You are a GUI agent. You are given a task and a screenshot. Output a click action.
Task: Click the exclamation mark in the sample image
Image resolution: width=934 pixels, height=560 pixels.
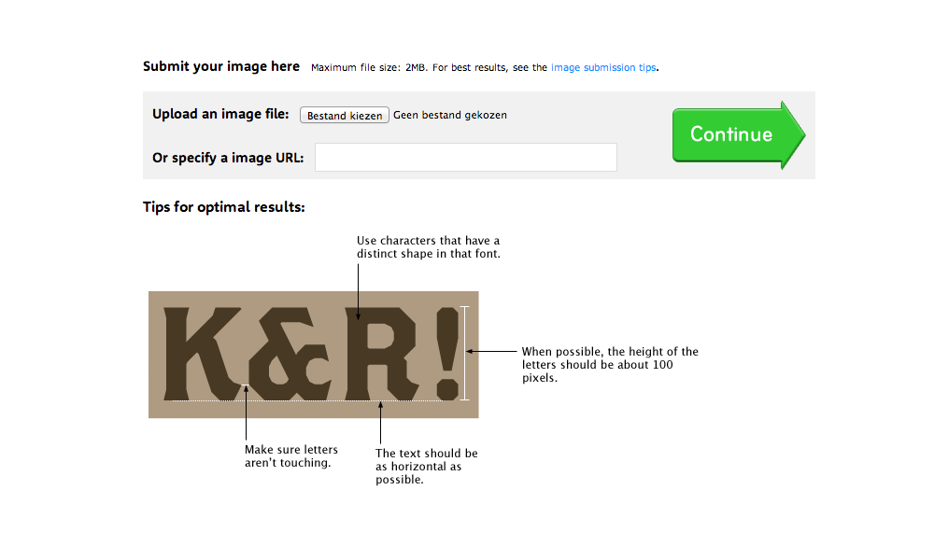[x=446, y=354]
